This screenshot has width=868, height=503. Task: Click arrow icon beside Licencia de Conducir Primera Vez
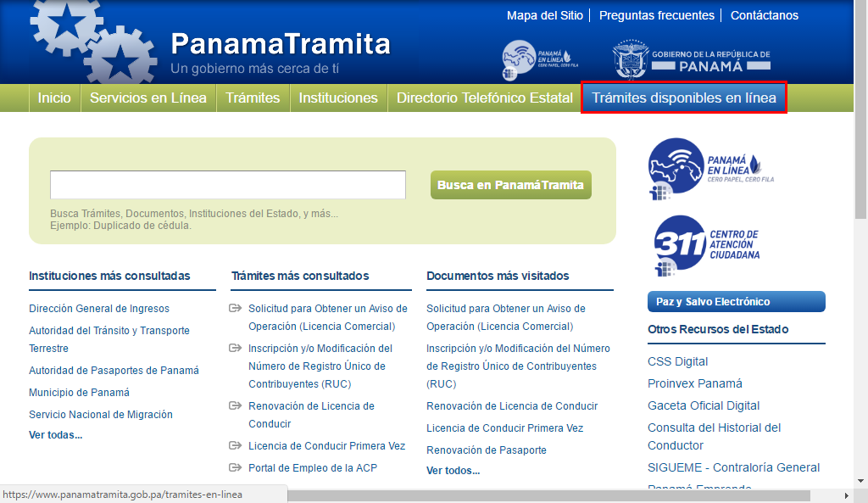(x=236, y=445)
